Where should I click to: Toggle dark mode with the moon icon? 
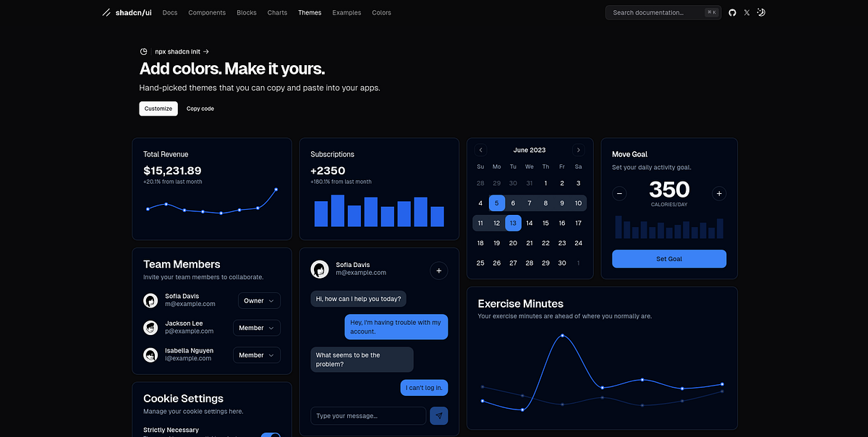761,12
